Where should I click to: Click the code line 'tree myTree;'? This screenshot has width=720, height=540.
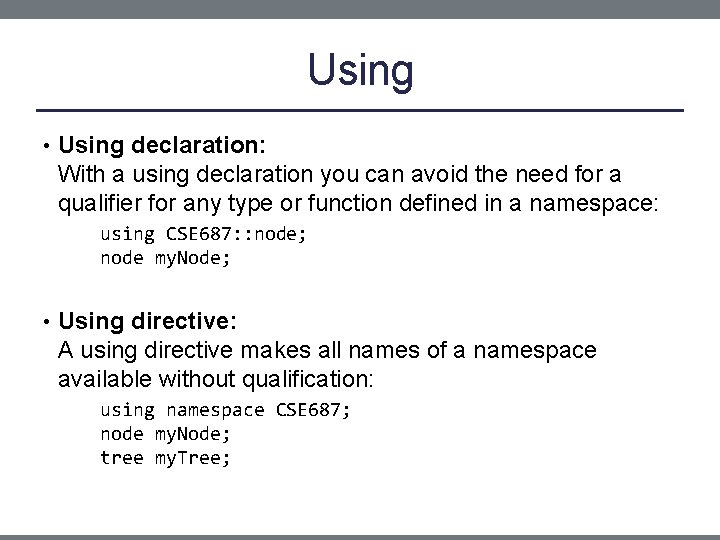click(165, 458)
